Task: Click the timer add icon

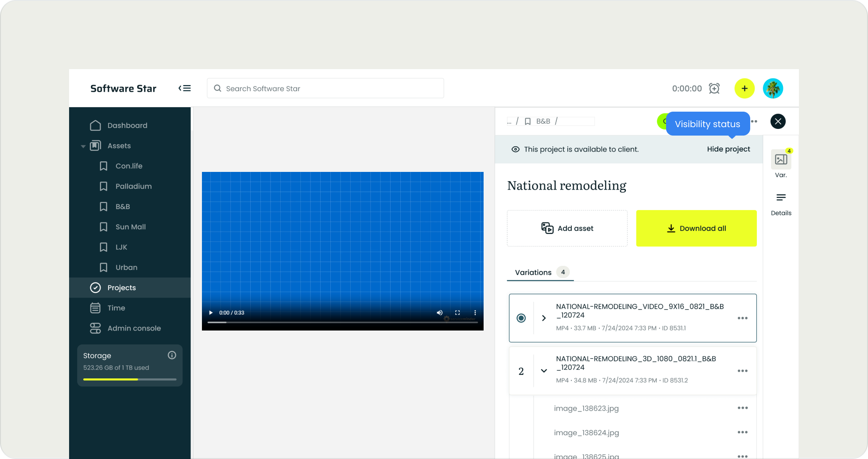Action: click(x=714, y=88)
